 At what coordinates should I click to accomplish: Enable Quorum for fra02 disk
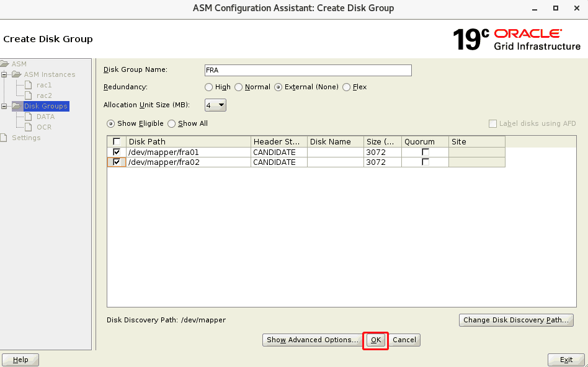point(425,162)
